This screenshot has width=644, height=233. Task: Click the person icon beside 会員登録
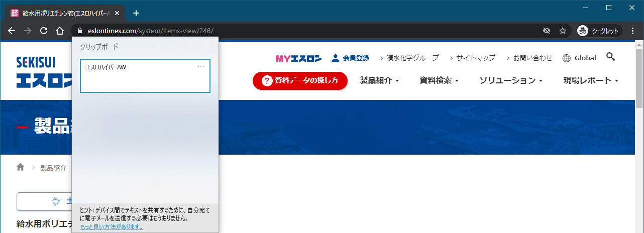point(336,58)
